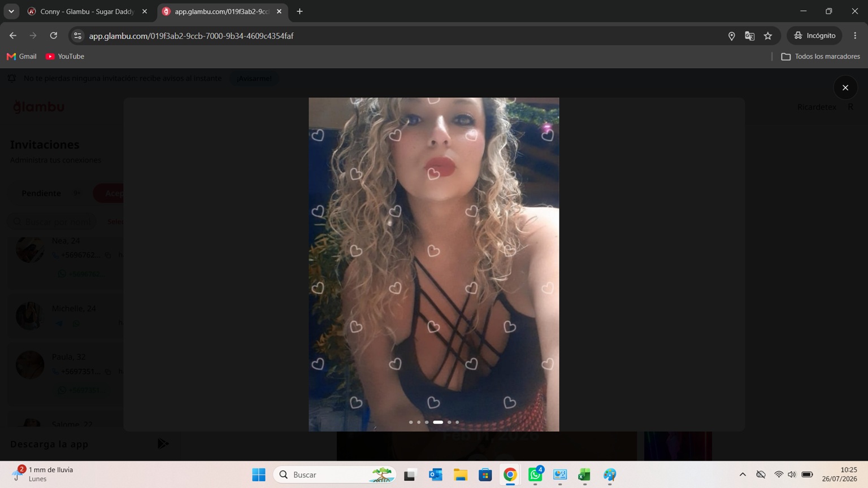Open Chrome's three-dot menu
This screenshot has width=868, height=488.
(x=855, y=36)
